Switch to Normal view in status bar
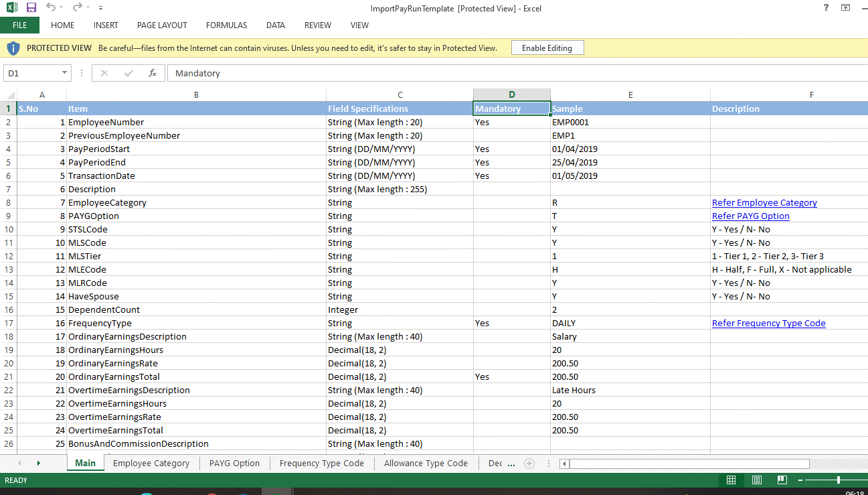Viewport: 868px width, 495px height. pos(731,480)
